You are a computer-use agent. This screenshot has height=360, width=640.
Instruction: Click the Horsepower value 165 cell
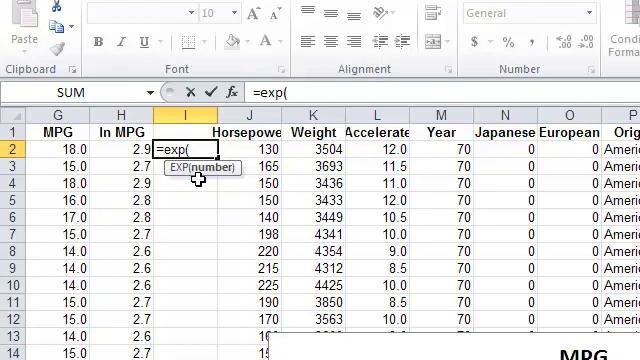tap(250, 167)
